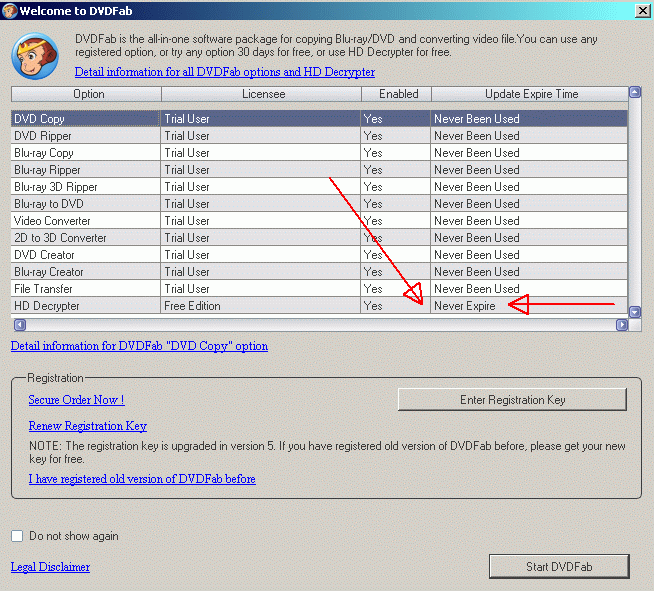The height and width of the screenshot is (591, 654).
Task: Click the Start DVDFab button
Action: [559, 566]
